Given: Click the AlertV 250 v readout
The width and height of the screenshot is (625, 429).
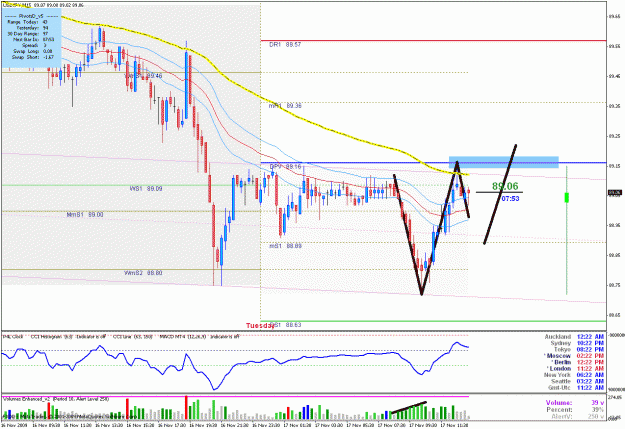Looking at the screenshot, I should [x=578, y=416].
